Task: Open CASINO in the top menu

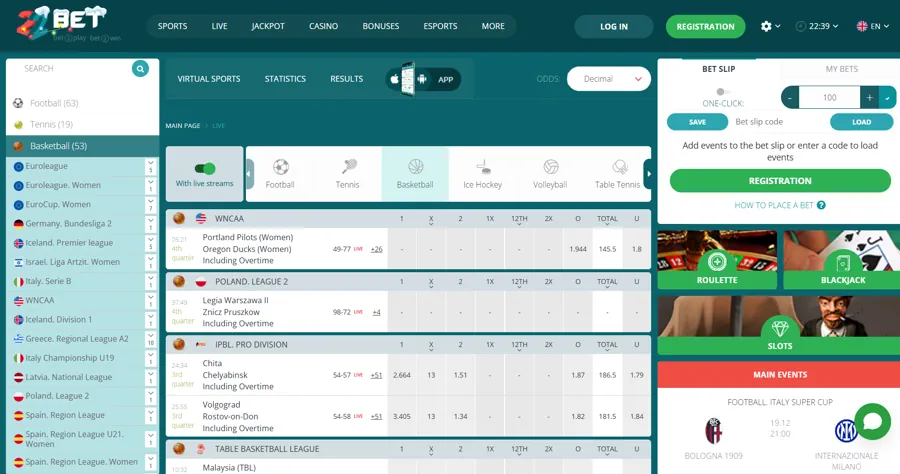Action: [x=324, y=26]
